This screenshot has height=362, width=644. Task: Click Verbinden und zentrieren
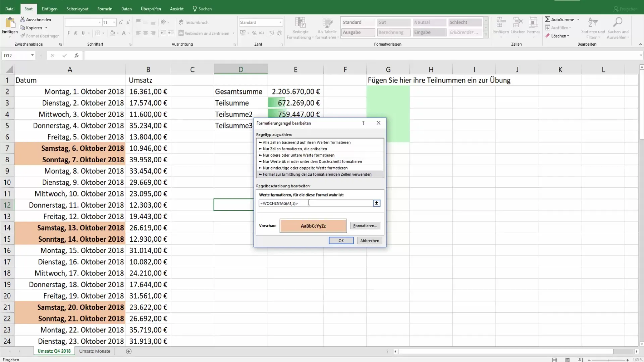tap(204, 33)
